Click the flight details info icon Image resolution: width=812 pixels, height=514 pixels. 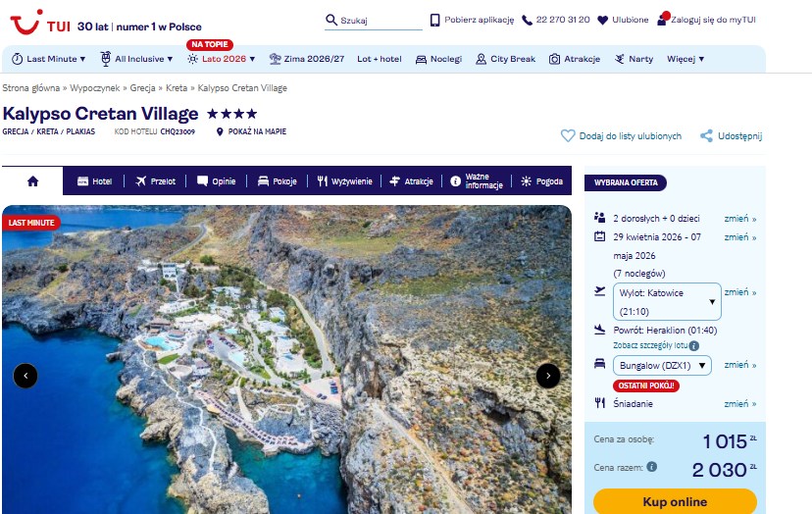coord(693,346)
